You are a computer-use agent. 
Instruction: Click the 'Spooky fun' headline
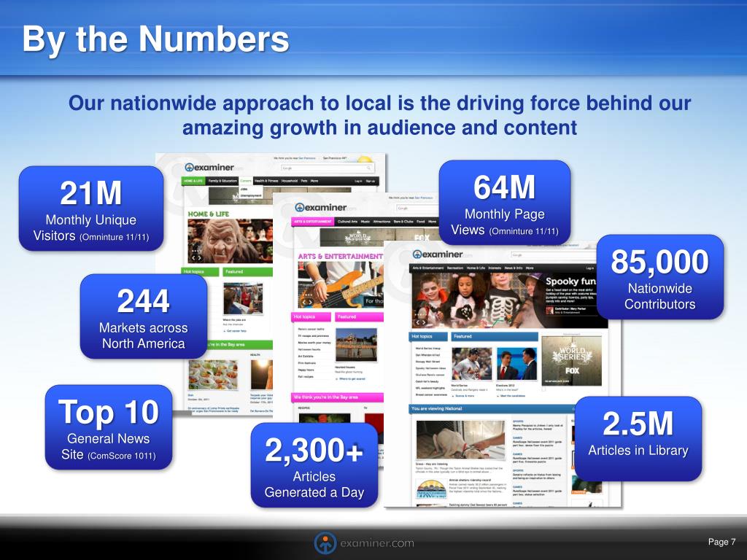pyautogui.click(x=570, y=281)
